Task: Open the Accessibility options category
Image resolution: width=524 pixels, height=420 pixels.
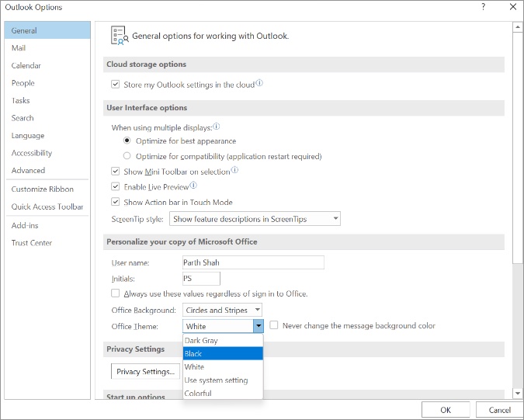Action: click(47, 153)
